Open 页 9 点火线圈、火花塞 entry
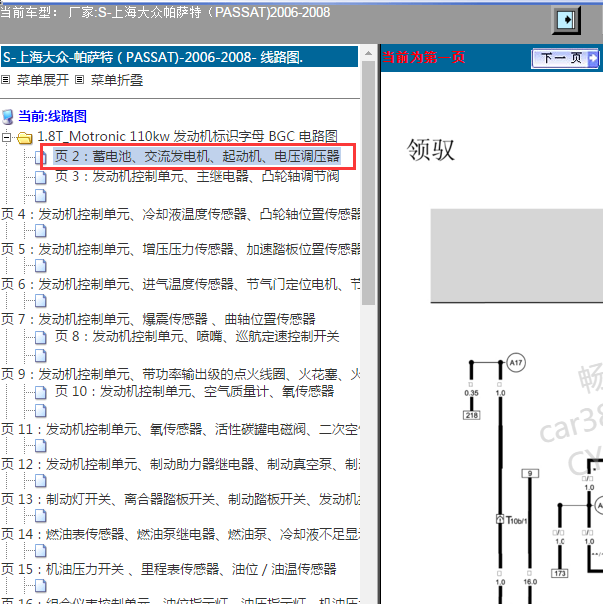Viewport: 603px width, 604px height. (180, 374)
